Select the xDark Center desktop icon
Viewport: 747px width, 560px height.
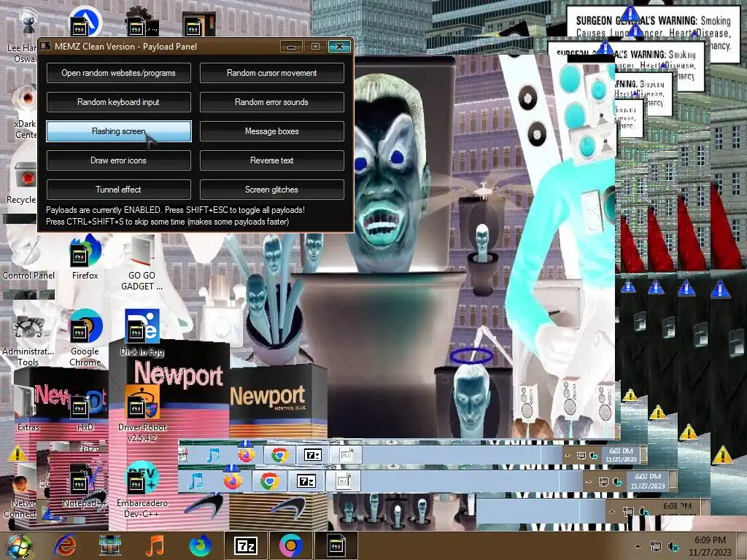pyautogui.click(x=25, y=112)
